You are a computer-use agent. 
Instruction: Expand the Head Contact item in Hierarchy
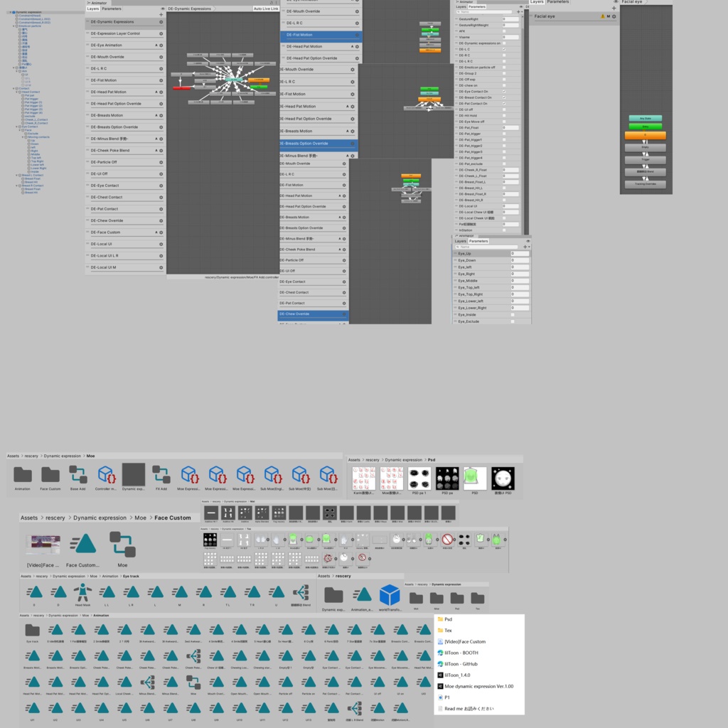tap(16, 92)
